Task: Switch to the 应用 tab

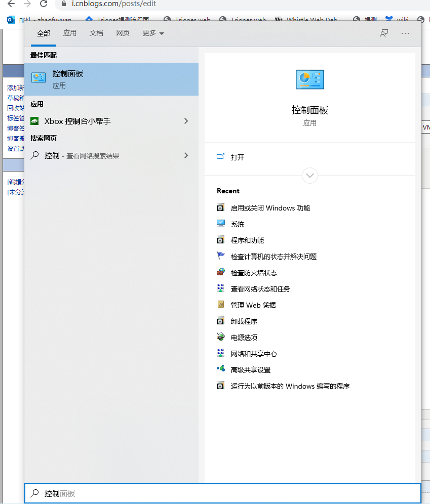Action: [x=70, y=33]
